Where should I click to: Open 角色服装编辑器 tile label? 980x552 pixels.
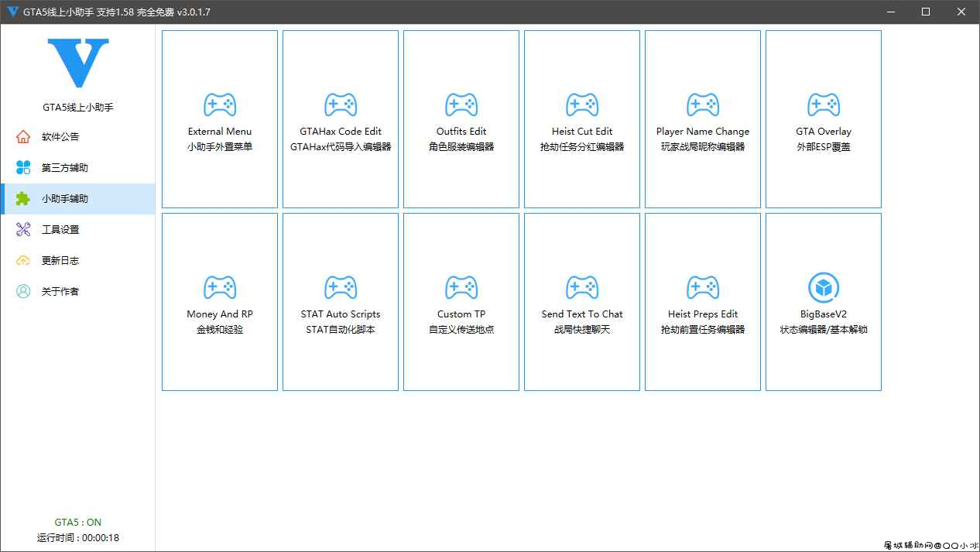pos(461,146)
